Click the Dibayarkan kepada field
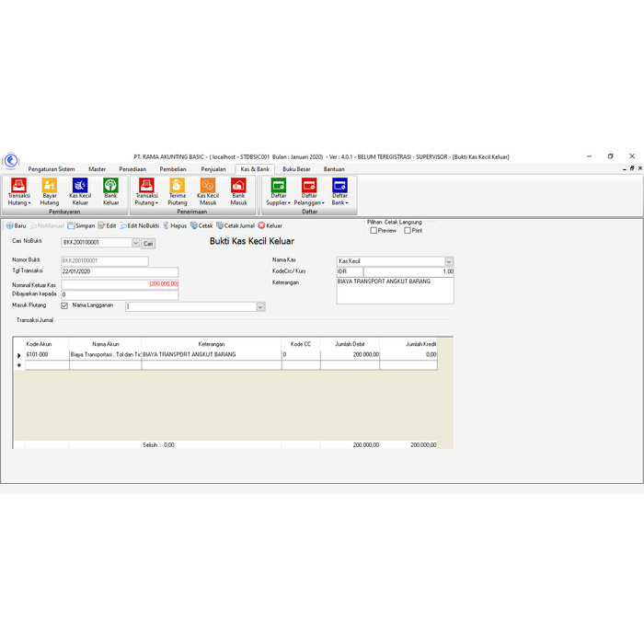Screen dimensions: 644x644 coord(120,295)
